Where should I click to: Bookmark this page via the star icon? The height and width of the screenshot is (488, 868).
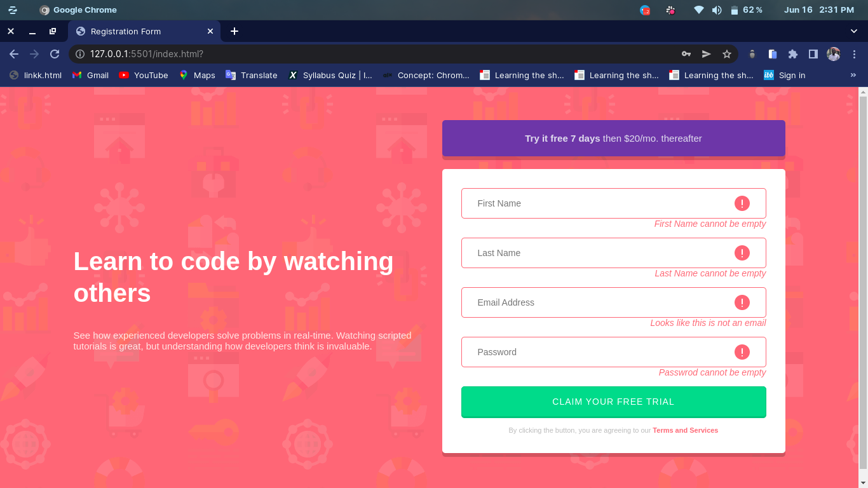tap(726, 54)
